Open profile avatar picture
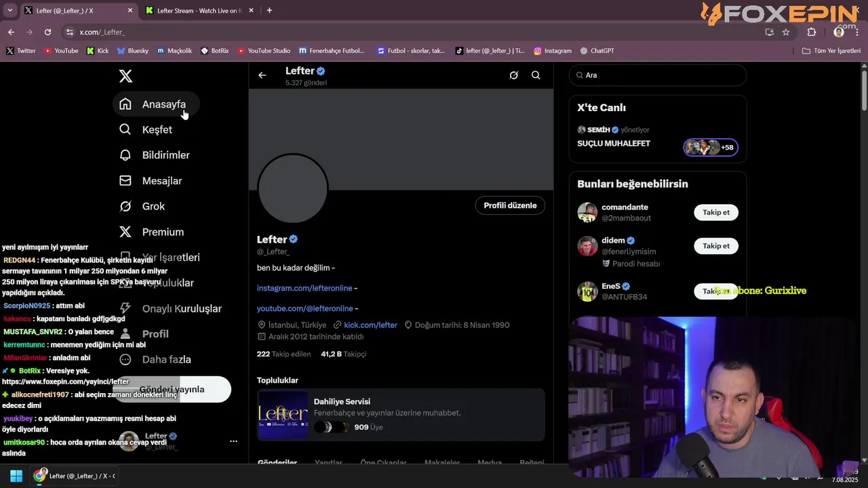Image resolution: width=868 pixels, height=488 pixels. pyautogui.click(x=293, y=189)
